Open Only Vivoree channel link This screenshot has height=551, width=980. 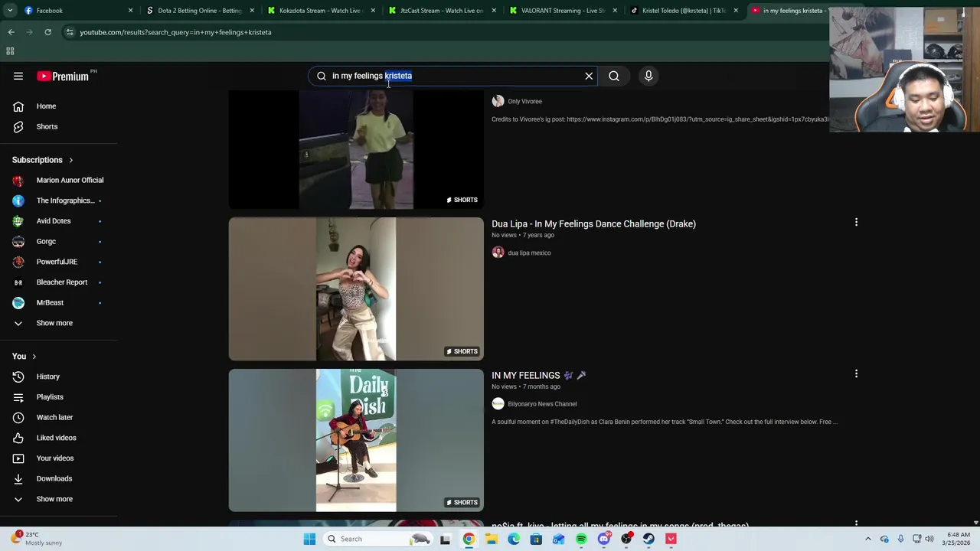click(x=524, y=101)
